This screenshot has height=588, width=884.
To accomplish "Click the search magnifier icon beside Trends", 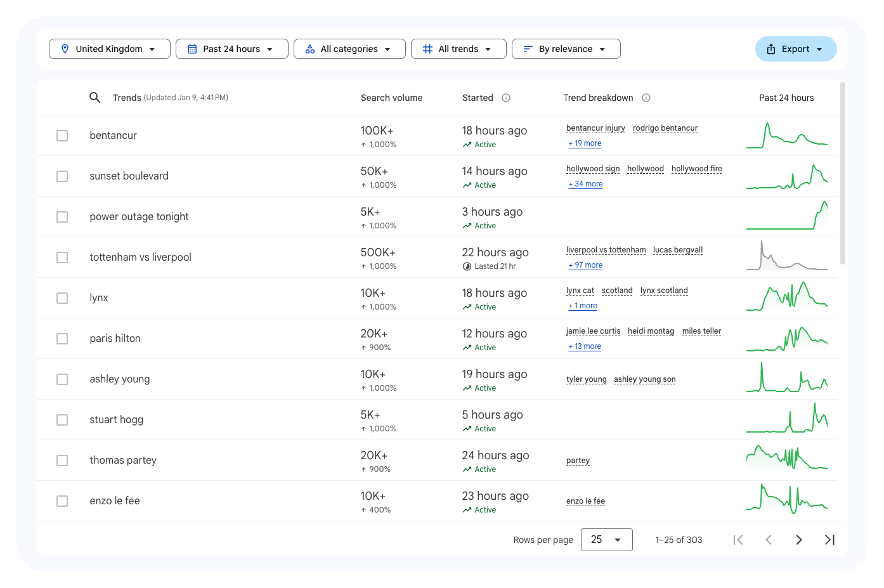I will [x=94, y=98].
